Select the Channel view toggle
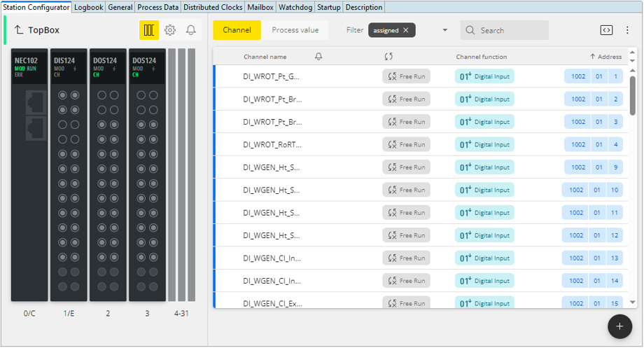Viewport: 644px width, 348px height. click(237, 30)
